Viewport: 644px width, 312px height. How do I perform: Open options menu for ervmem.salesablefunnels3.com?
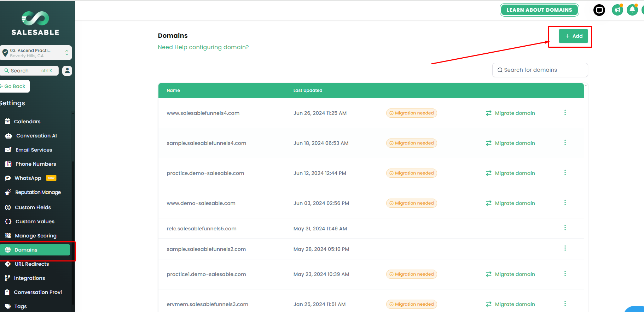click(565, 304)
